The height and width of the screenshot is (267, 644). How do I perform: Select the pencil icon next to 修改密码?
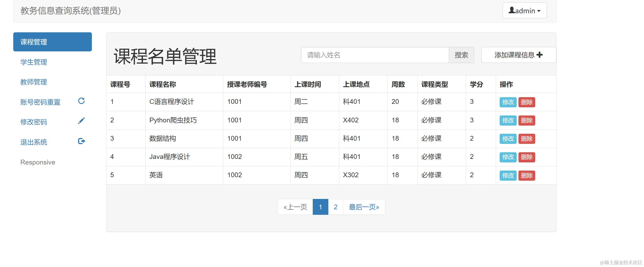pyautogui.click(x=81, y=121)
